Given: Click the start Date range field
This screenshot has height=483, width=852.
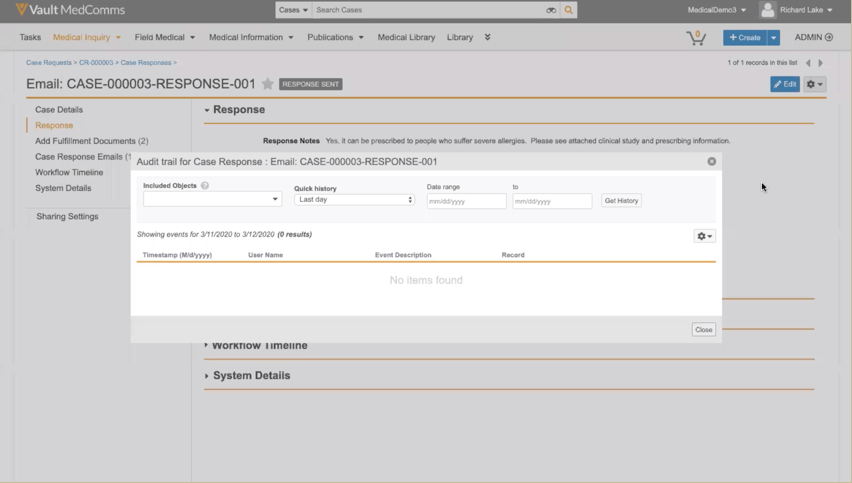Looking at the screenshot, I should [466, 201].
